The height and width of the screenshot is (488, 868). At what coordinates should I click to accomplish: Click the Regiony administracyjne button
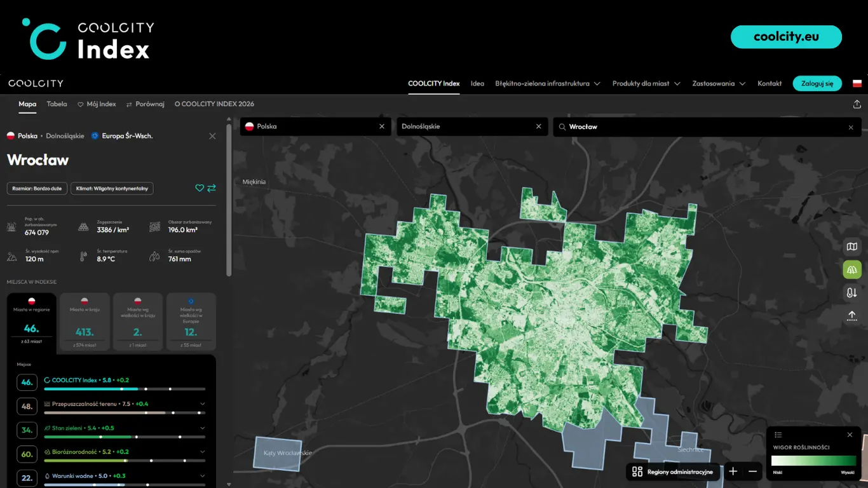(674, 471)
